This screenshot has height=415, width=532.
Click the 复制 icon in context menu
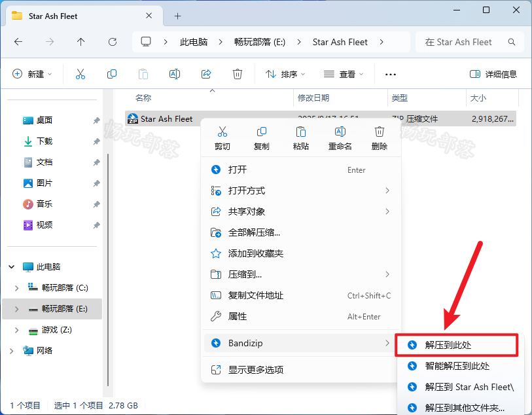tap(262, 132)
